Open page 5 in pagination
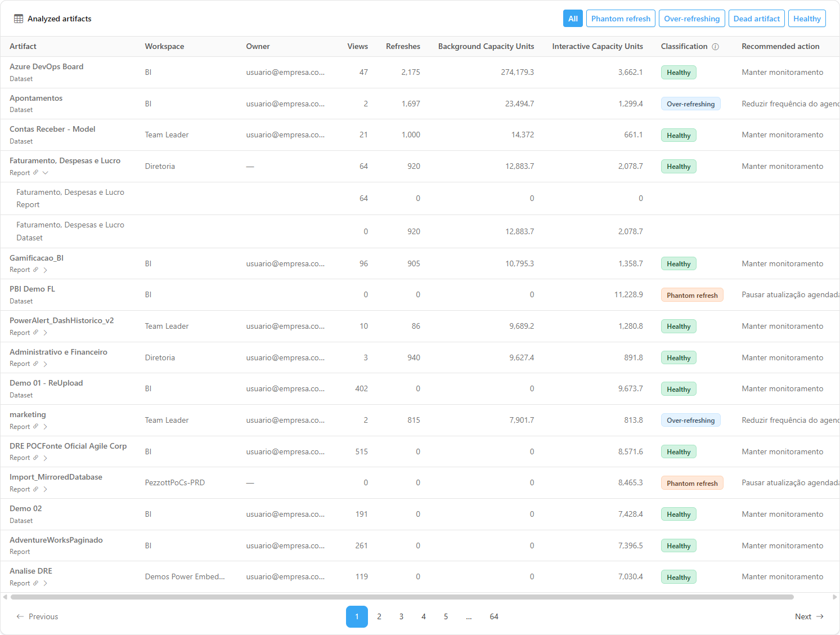The image size is (840, 635). tap(446, 616)
